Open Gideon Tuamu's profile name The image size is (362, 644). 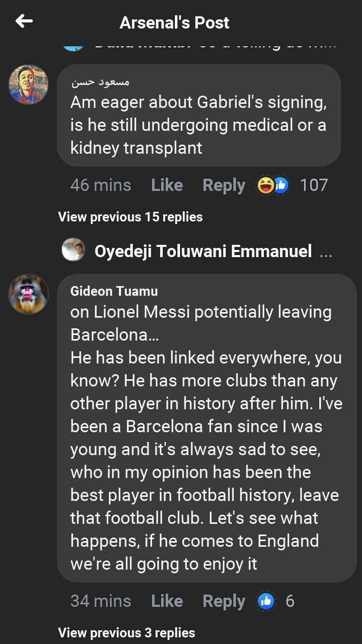click(x=114, y=291)
